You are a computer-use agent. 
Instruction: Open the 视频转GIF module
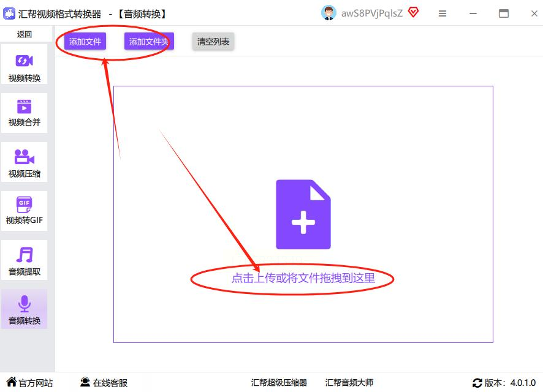pos(25,211)
